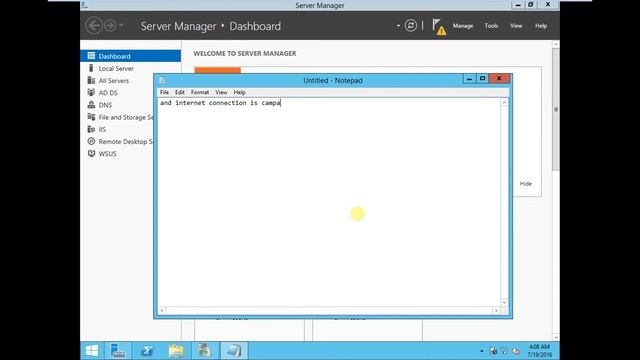Image resolution: width=640 pixels, height=360 pixels.
Task: Show hidden system tray icons
Action: click(482, 351)
